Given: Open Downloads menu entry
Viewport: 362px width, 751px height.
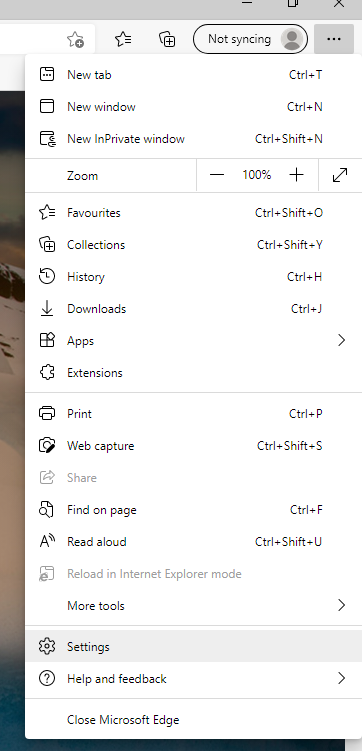Looking at the screenshot, I should click(193, 309).
